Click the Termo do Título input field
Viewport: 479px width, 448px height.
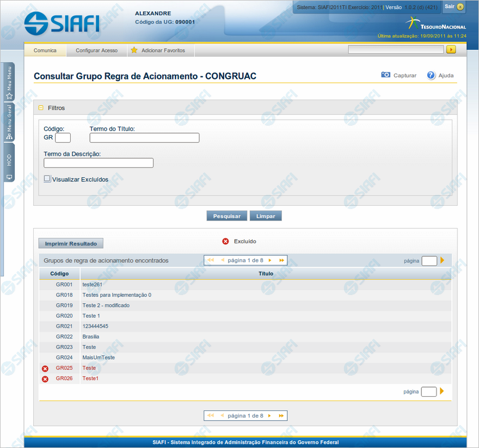(x=144, y=138)
